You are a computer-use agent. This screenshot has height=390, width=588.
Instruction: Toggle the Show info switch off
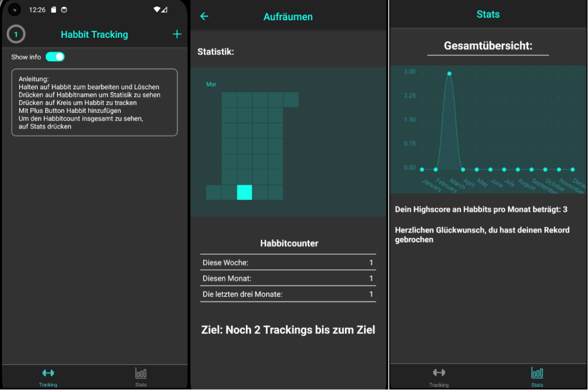coord(55,56)
